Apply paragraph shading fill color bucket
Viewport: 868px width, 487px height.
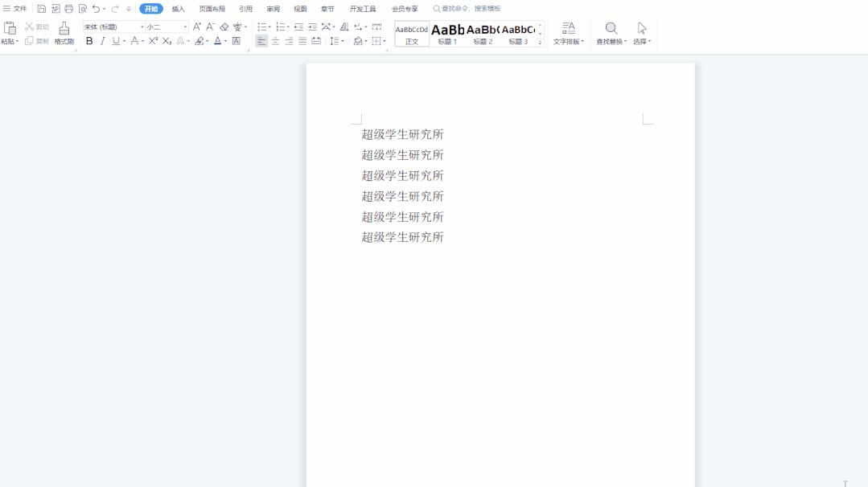click(x=358, y=41)
